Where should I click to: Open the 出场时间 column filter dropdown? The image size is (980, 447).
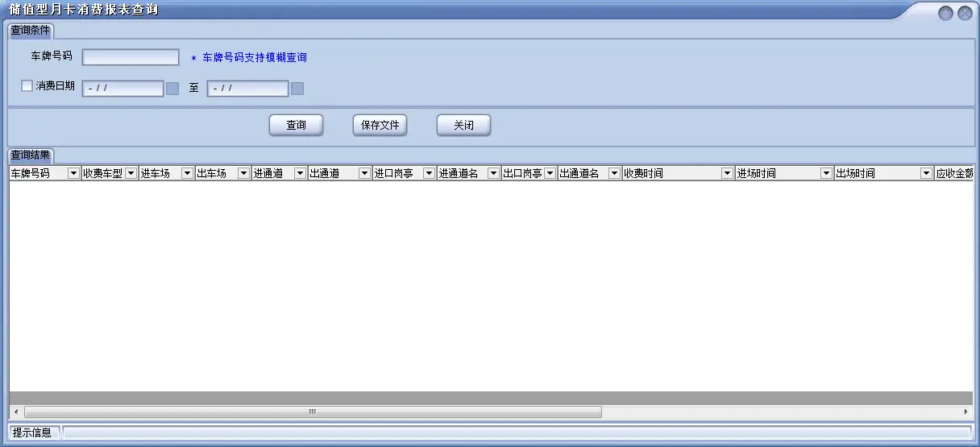coord(926,173)
